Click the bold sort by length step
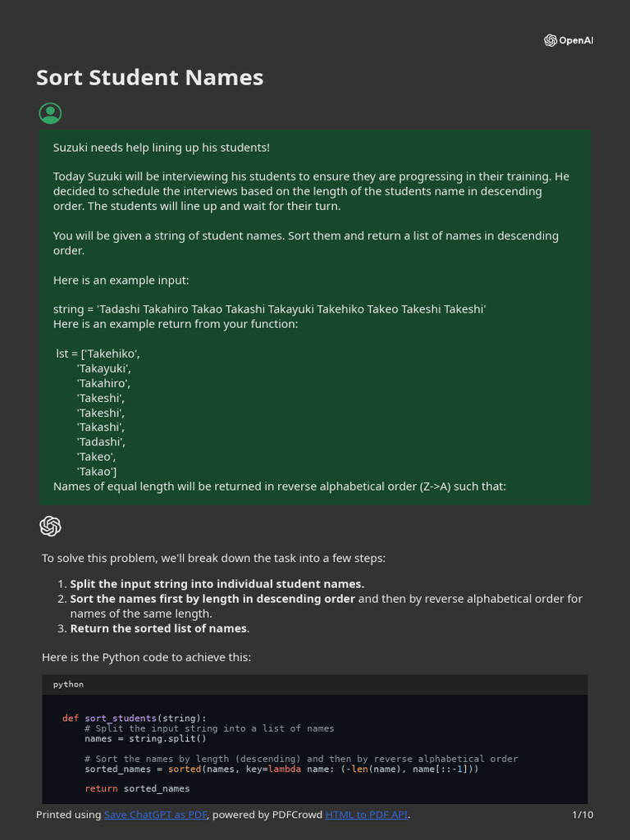The height and width of the screenshot is (840, 630). click(x=212, y=599)
